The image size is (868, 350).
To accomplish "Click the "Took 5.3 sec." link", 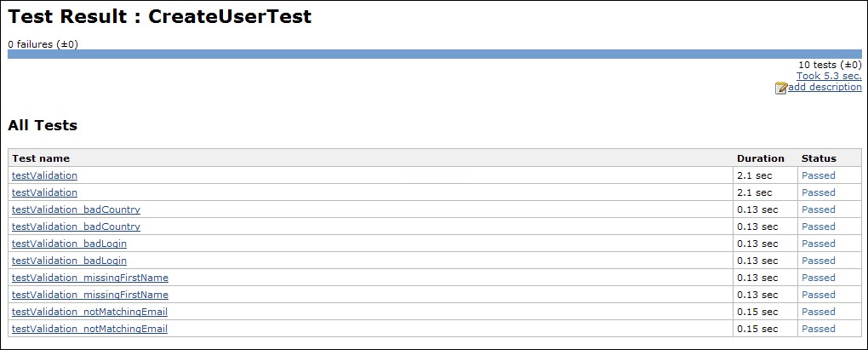I will 828,76.
